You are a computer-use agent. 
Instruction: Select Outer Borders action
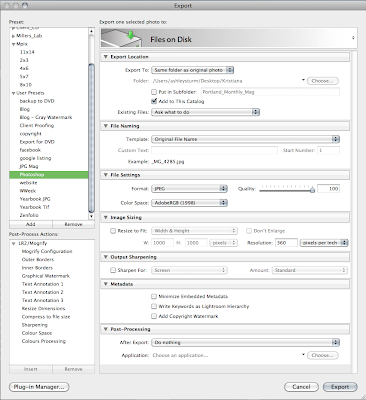[x=38, y=260]
